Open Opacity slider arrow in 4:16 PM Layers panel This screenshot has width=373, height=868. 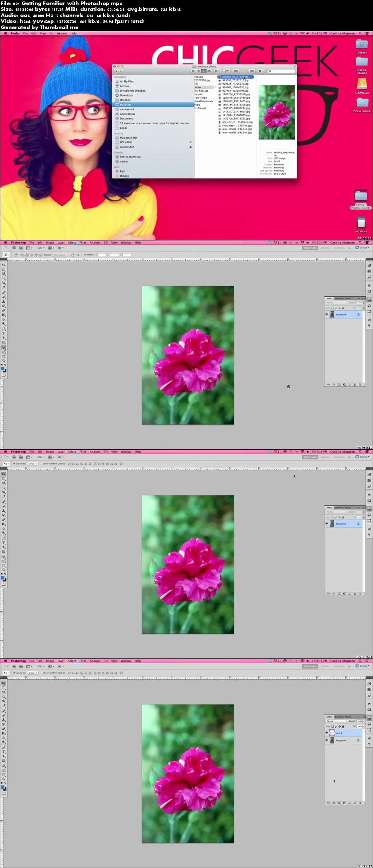[x=364, y=721]
